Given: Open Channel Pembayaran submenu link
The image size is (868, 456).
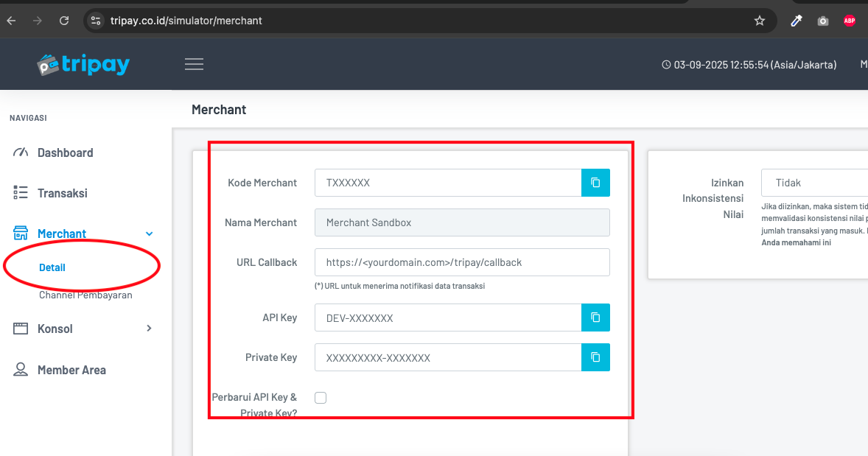Looking at the screenshot, I should (x=85, y=295).
